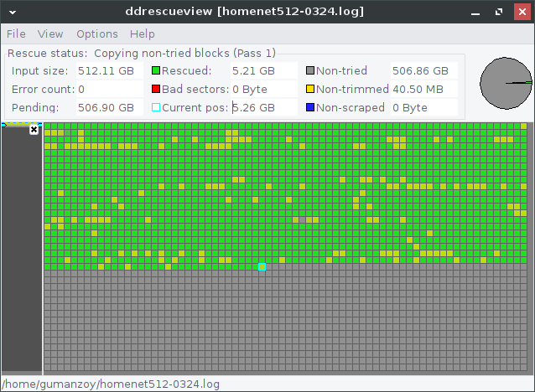Screen dimensions: 535x392
Task: Click the Pending value 506.90 GB
Action: [x=106, y=108]
